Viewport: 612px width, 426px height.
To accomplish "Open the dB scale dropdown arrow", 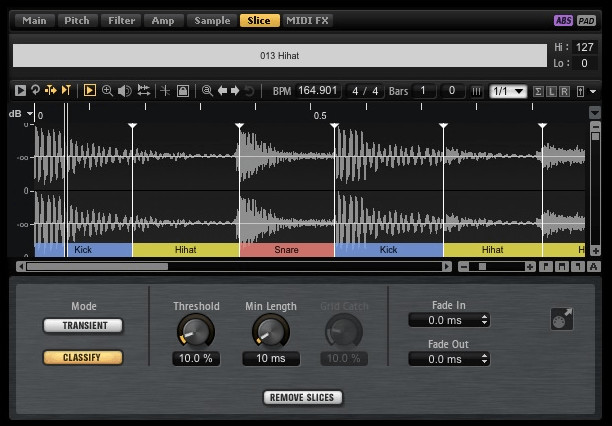I will [30, 114].
